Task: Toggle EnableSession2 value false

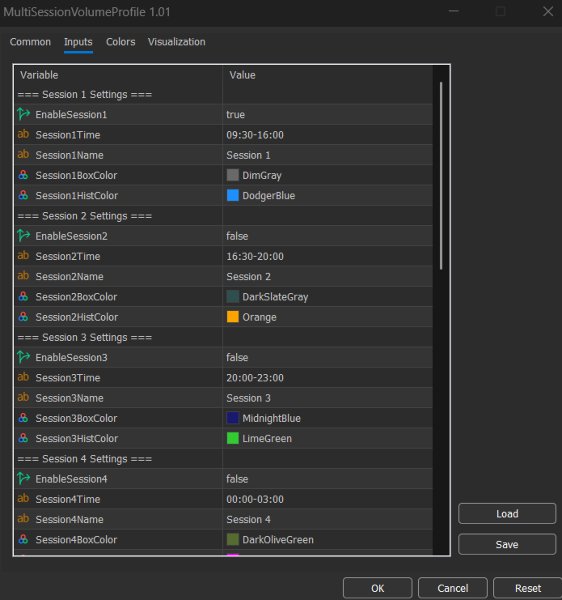Action: (327, 236)
